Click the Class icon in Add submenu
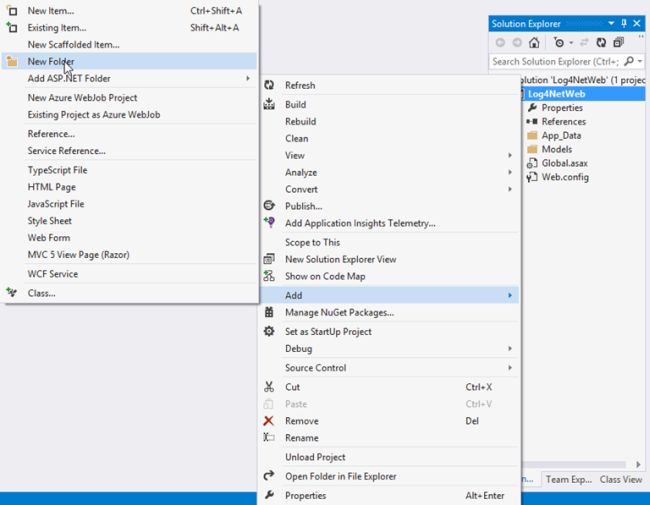 [x=12, y=293]
